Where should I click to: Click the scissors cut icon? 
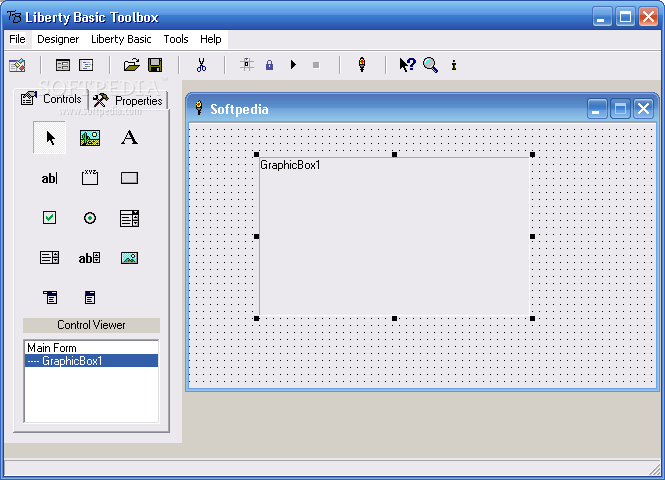click(201, 65)
